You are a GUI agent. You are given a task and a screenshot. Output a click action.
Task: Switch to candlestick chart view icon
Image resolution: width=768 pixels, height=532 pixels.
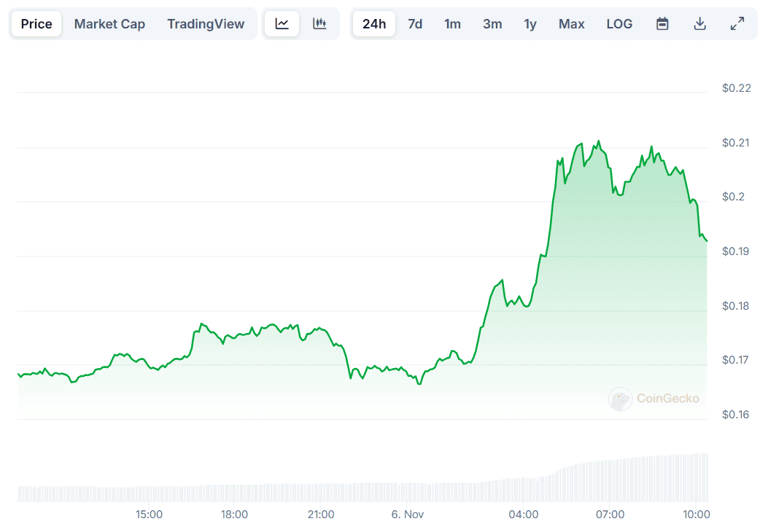point(319,24)
